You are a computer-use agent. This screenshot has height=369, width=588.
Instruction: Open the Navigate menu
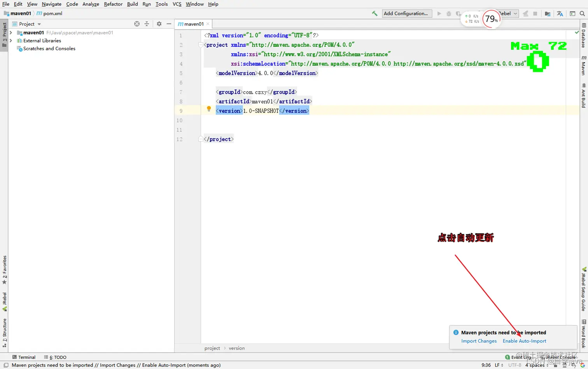point(52,4)
